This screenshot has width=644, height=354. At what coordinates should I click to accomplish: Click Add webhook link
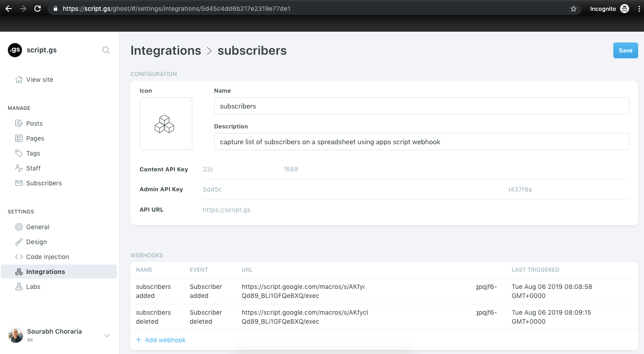[165, 340]
